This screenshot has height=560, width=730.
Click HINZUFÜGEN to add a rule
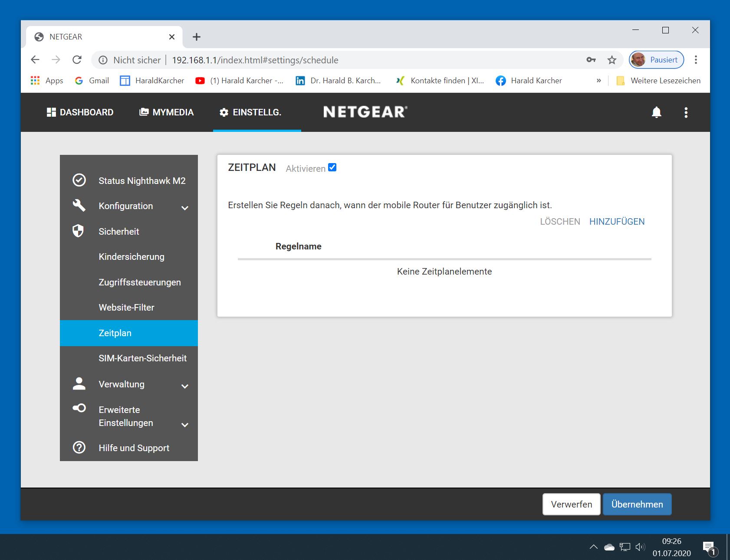[616, 222]
